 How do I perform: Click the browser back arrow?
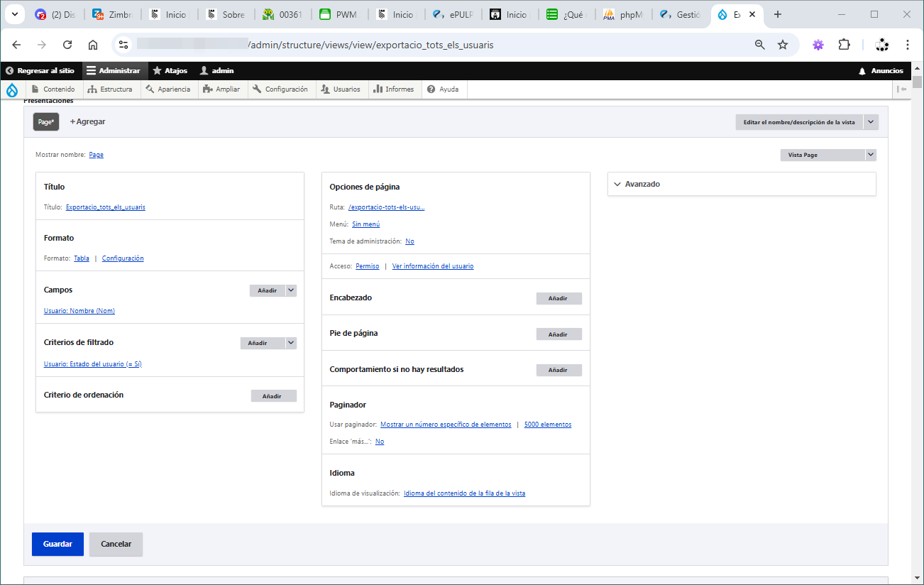tap(16, 45)
